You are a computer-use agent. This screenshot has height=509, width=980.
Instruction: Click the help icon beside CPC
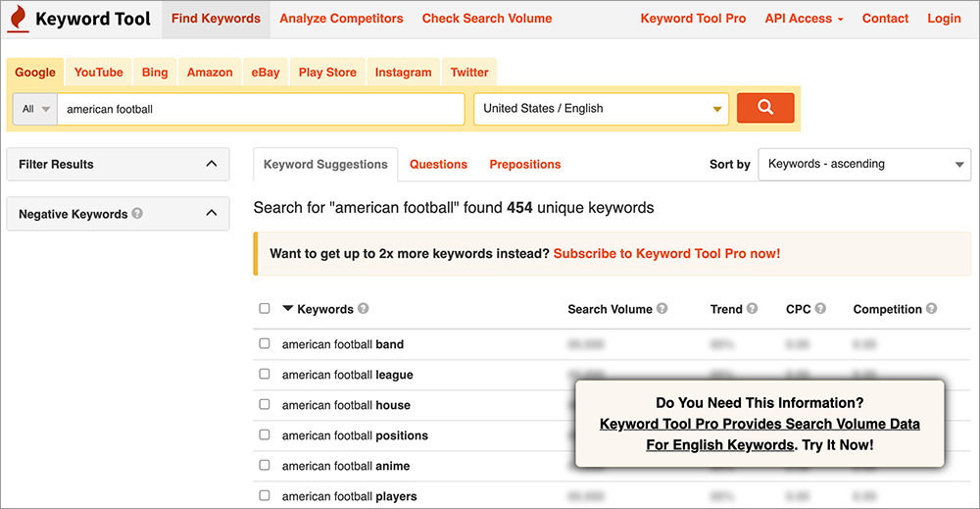pyautogui.click(x=820, y=308)
